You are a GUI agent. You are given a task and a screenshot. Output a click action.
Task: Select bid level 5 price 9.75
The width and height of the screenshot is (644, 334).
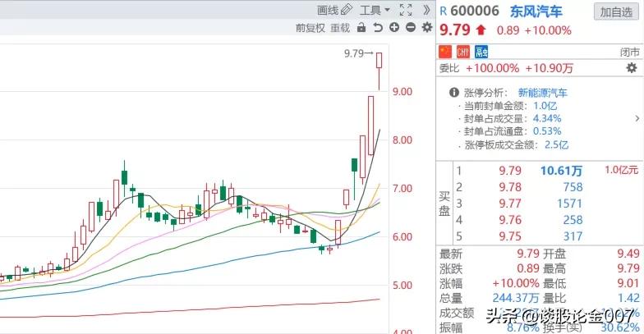pyautogui.click(x=510, y=236)
